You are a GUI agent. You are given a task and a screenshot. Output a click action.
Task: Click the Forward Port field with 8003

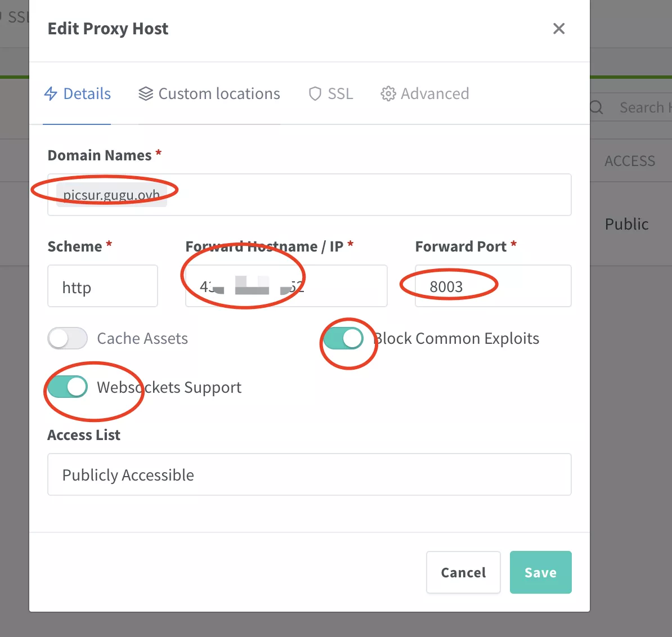click(x=492, y=286)
